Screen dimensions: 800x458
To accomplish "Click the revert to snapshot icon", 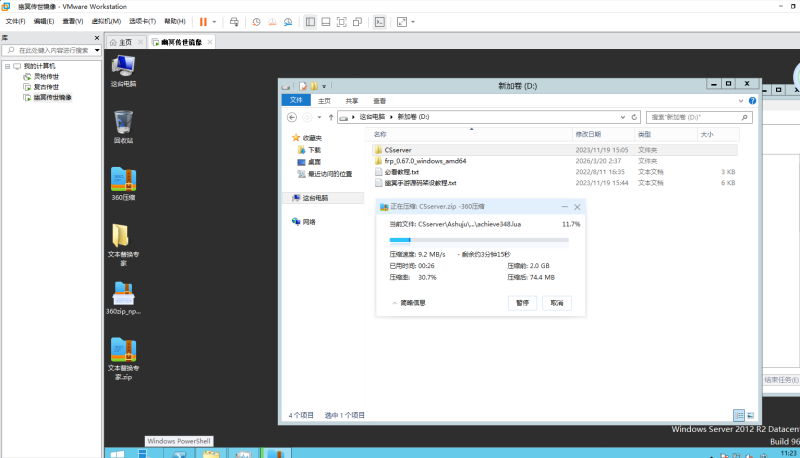I will (x=272, y=22).
